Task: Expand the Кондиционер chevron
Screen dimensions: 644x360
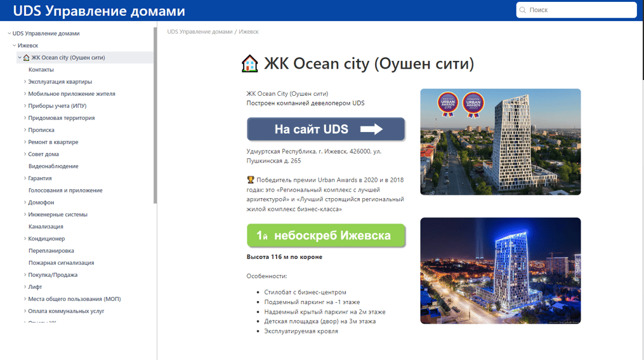Action: [25, 239]
